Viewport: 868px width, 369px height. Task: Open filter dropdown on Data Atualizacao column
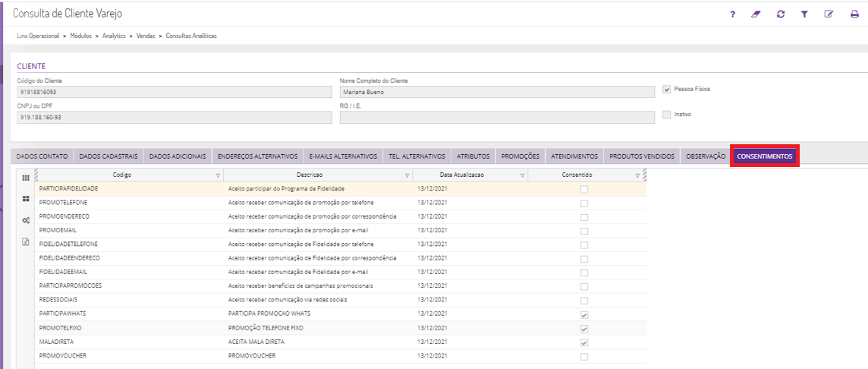(x=522, y=175)
